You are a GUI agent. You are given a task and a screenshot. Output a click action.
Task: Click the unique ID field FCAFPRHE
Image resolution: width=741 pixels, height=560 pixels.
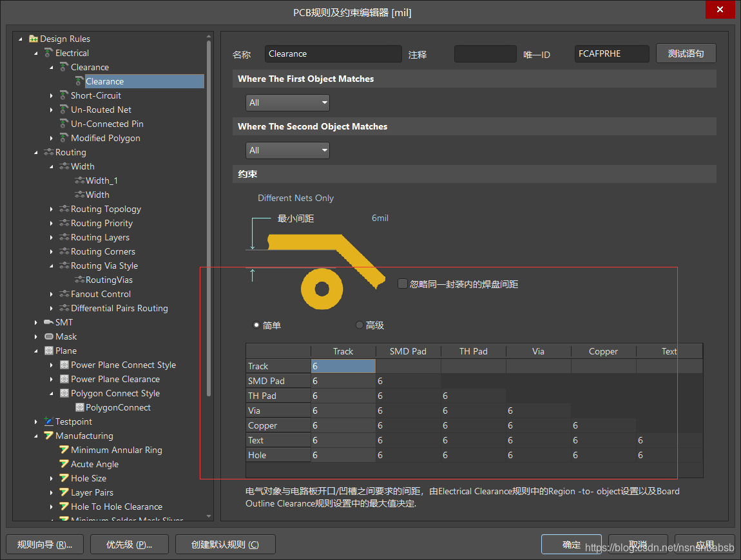(x=612, y=54)
